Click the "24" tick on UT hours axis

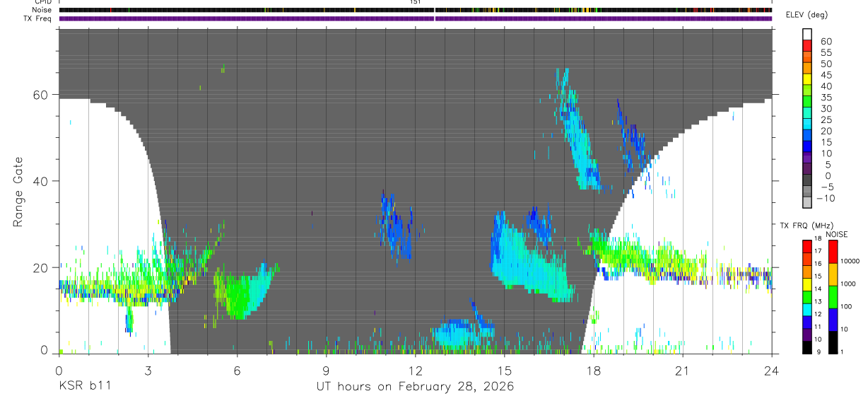point(772,370)
